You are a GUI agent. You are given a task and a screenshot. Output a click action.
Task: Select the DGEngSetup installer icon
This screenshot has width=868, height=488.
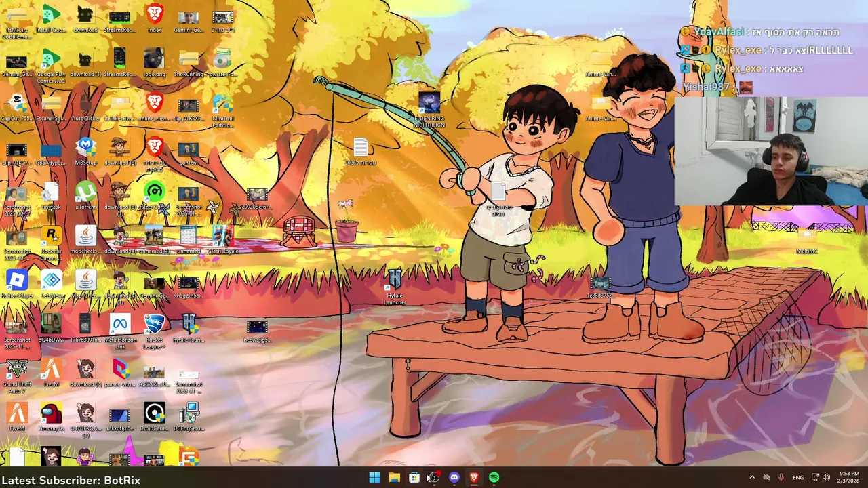(189, 418)
